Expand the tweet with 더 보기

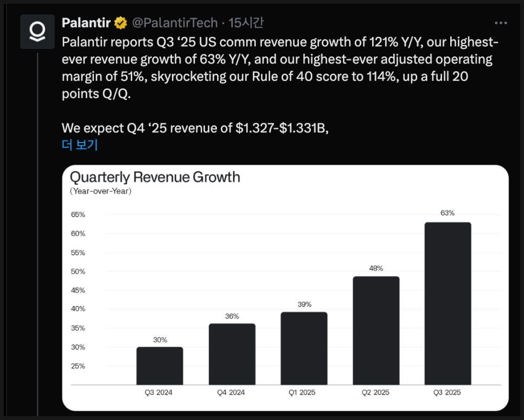coord(79,145)
